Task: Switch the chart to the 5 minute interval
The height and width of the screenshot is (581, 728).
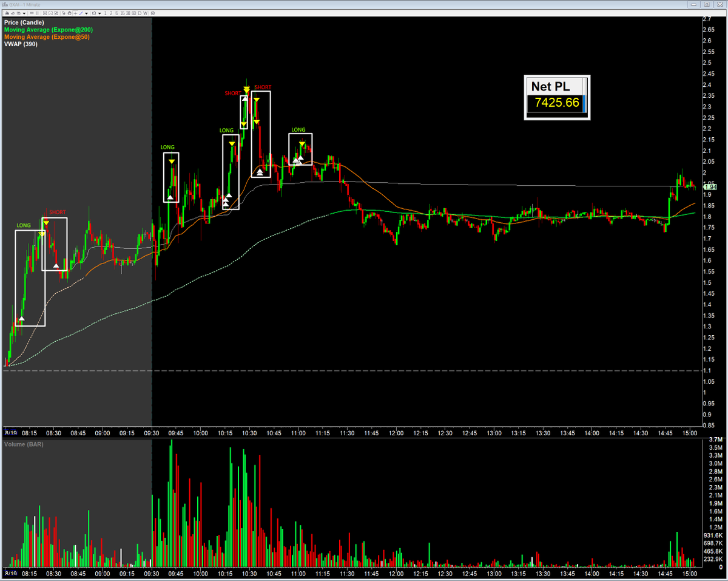Action: [x=116, y=13]
